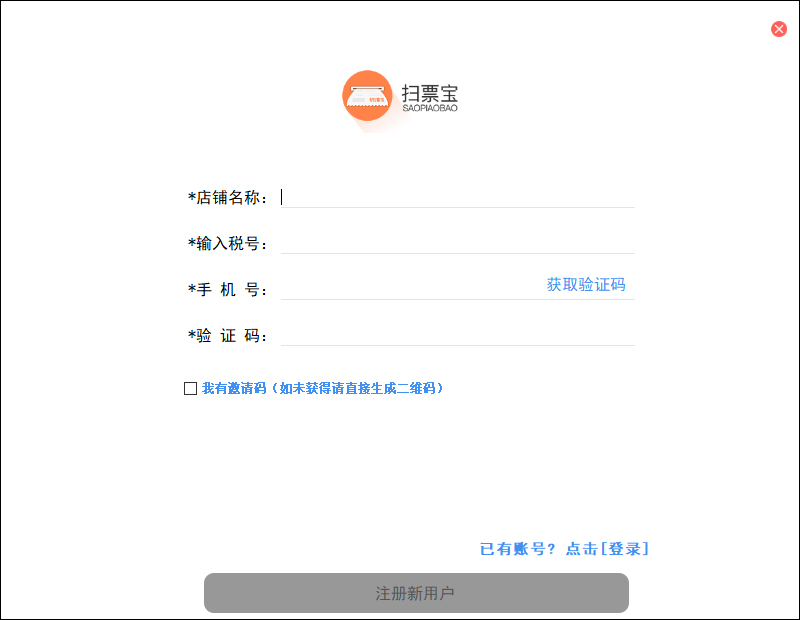This screenshot has width=800, height=620.
Task: Tick the 我有邀请码 checkbox
Action: (190, 388)
